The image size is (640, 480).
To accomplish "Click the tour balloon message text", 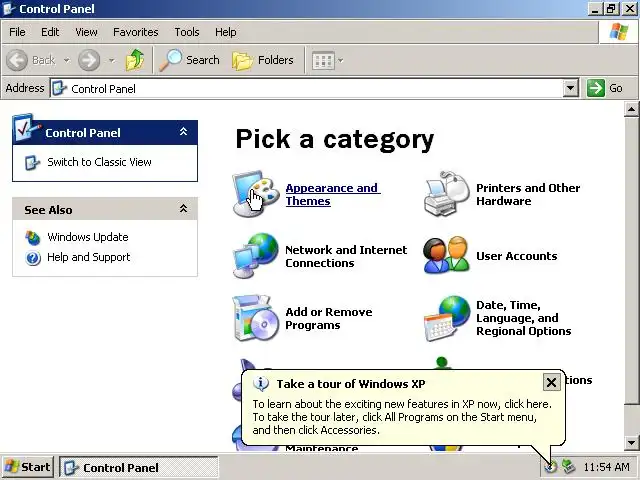I will pyautogui.click(x=402, y=417).
